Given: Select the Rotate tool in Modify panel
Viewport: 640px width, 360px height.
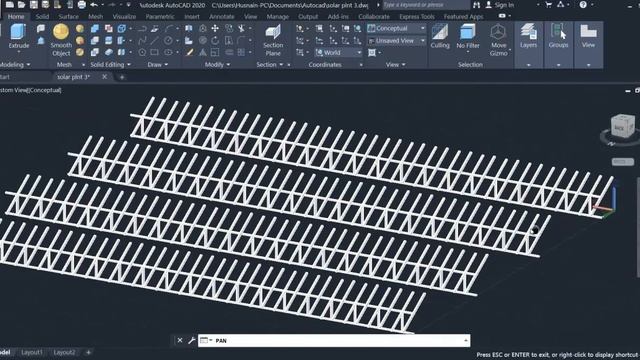Looking at the screenshot, I should (x=215, y=40).
